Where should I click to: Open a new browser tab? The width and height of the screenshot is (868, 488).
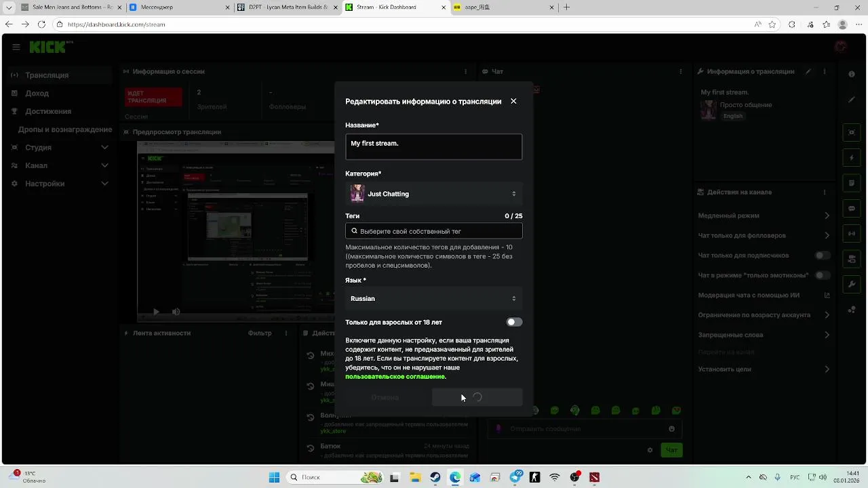tap(567, 7)
